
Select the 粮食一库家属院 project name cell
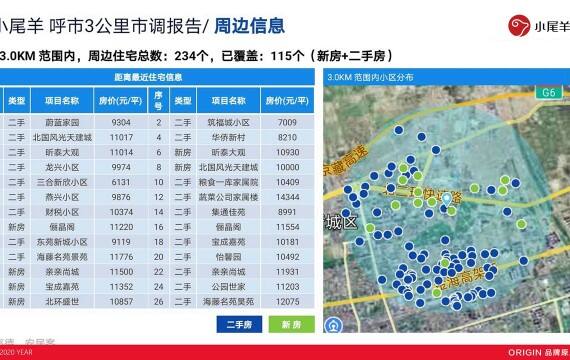[x=229, y=182]
